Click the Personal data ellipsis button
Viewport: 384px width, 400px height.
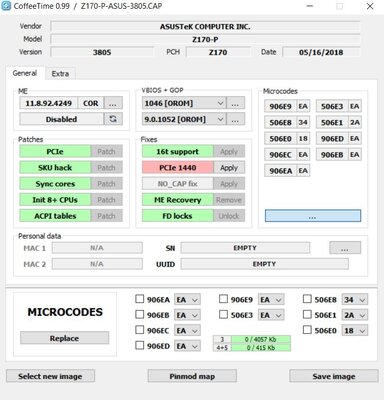345,248
